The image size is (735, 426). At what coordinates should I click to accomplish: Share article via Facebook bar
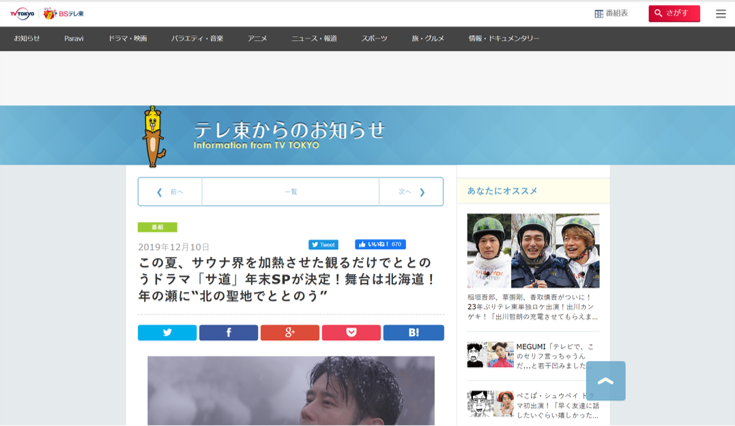tap(229, 333)
